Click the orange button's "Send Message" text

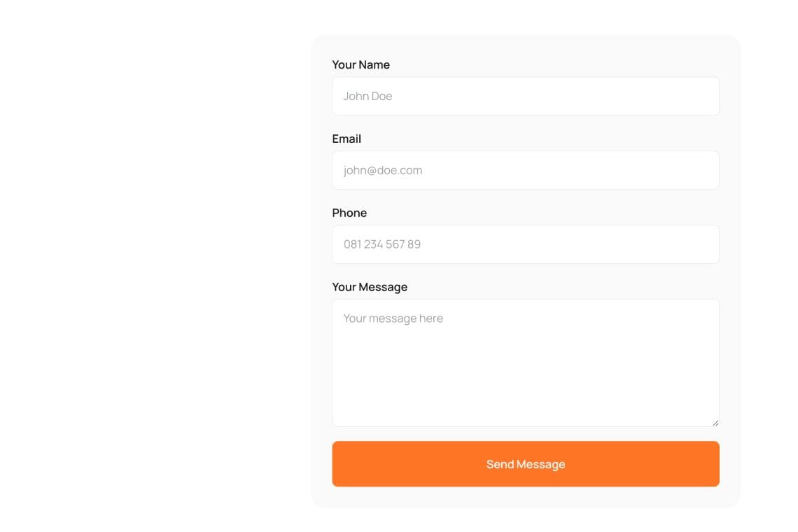coord(525,464)
